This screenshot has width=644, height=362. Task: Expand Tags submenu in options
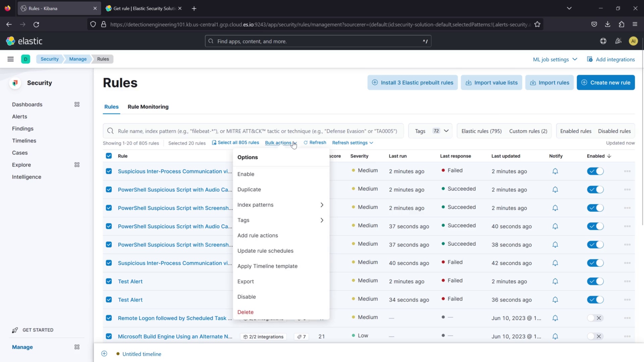(281, 220)
